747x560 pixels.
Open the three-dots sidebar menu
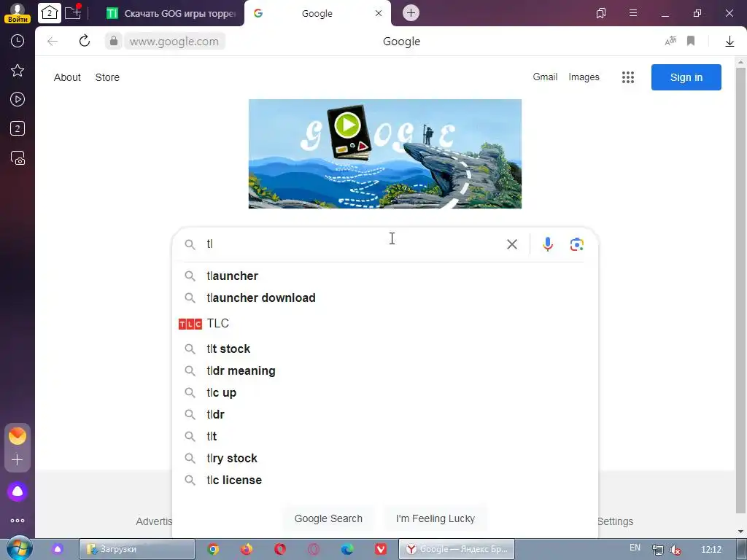[18, 521]
